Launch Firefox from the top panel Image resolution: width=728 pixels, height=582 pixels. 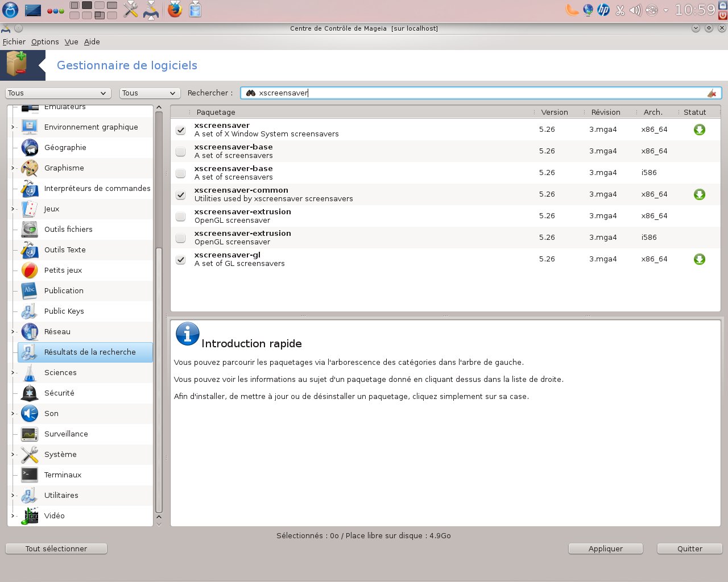point(175,10)
